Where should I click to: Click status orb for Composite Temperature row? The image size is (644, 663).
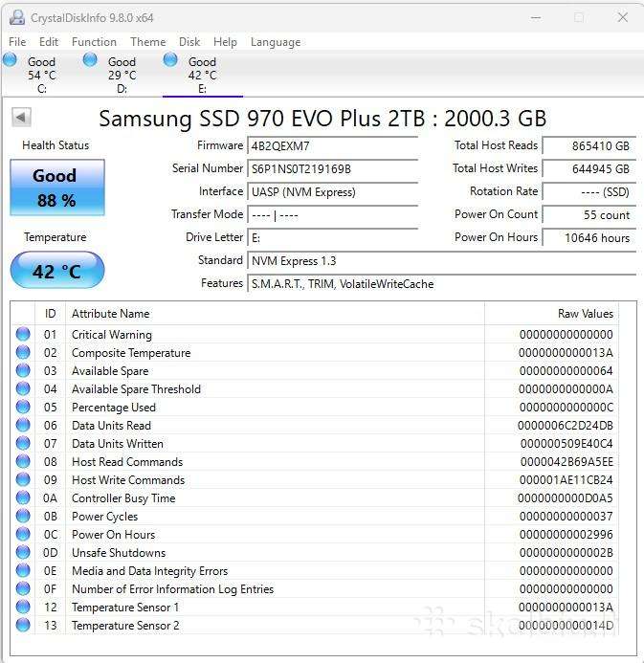[23, 352]
